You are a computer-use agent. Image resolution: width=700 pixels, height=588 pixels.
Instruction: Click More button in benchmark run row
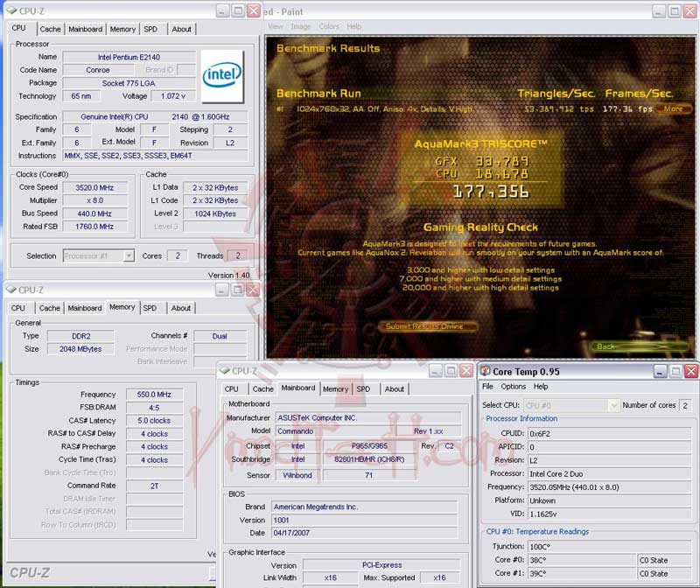click(673, 109)
